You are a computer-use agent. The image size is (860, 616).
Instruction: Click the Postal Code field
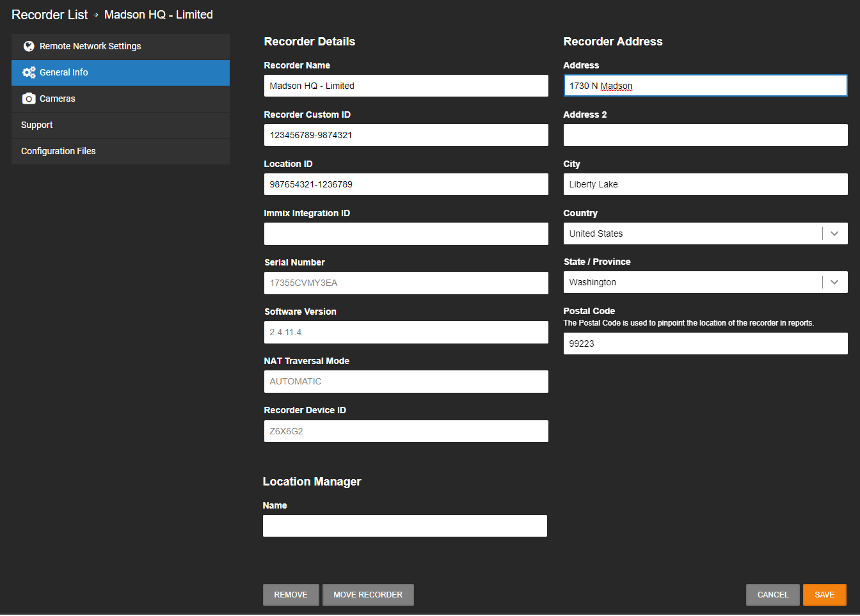click(705, 344)
